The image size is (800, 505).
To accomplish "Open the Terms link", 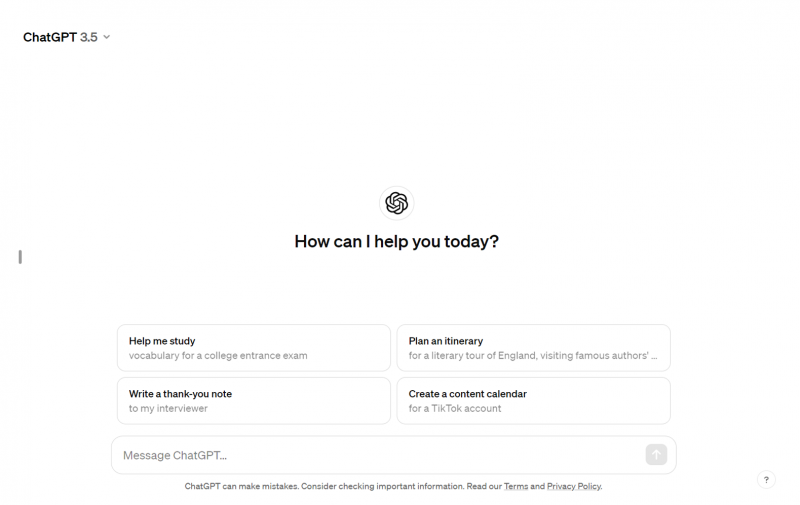I will [516, 487].
